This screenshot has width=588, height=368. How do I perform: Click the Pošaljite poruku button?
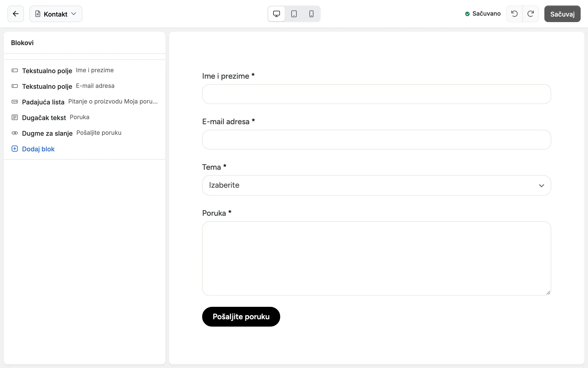coord(241,317)
